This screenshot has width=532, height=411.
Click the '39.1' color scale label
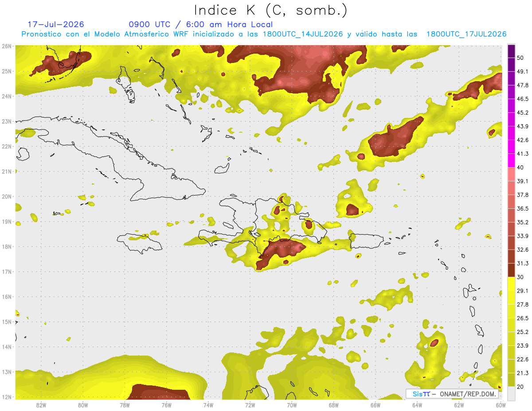(523, 181)
